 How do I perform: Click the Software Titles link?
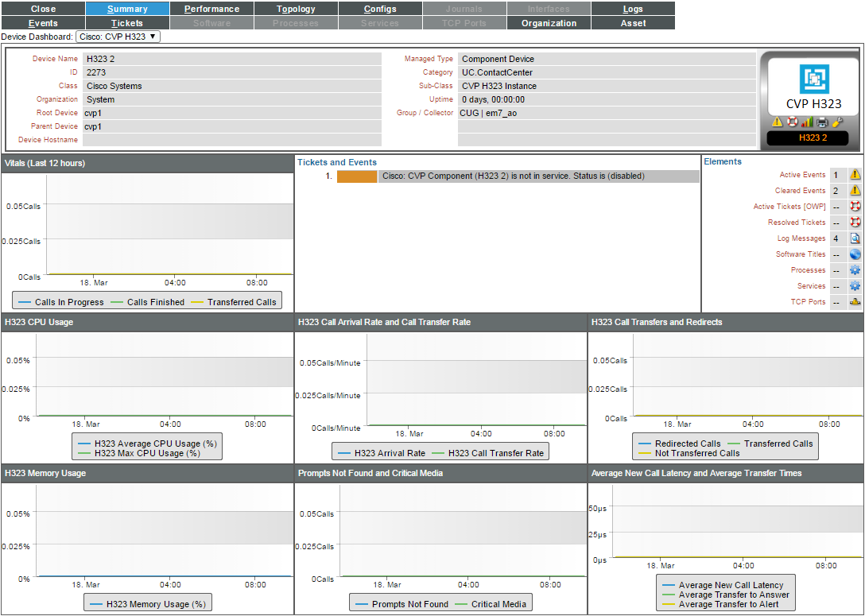coord(801,254)
